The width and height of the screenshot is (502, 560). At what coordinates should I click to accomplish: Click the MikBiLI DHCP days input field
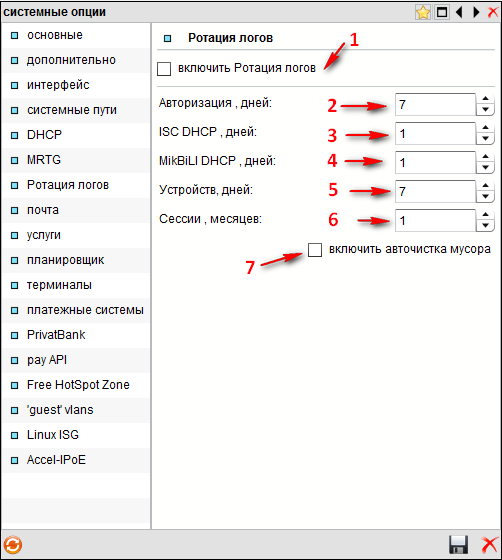click(x=435, y=162)
